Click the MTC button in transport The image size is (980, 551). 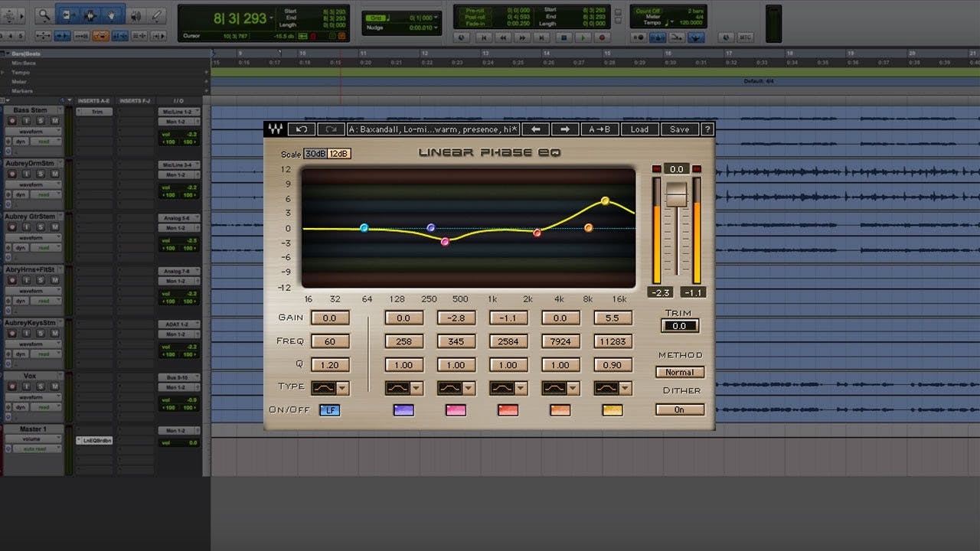[x=746, y=37]
